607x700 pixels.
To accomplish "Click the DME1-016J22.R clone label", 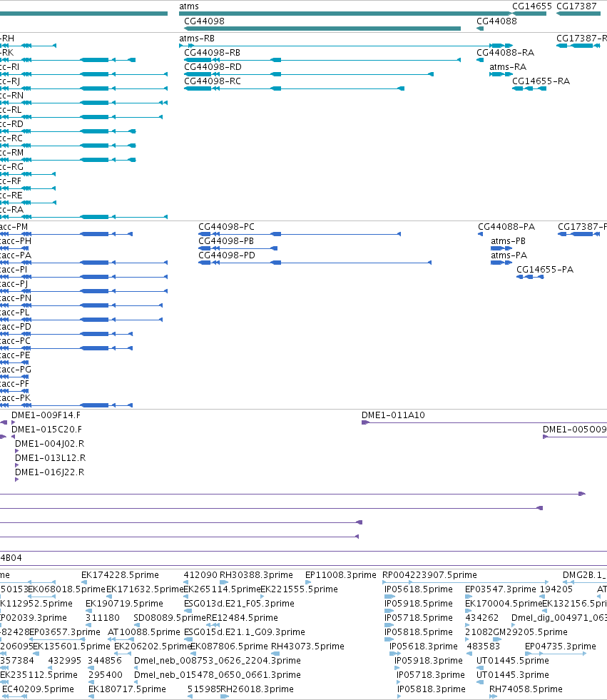I will [49, 472].
